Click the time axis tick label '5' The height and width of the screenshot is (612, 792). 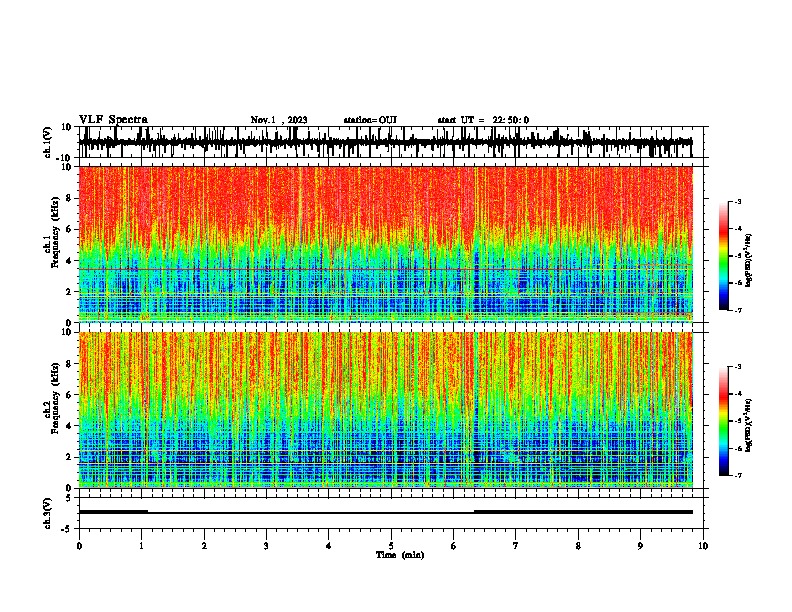pyautogui.click(x=391, y=546)
